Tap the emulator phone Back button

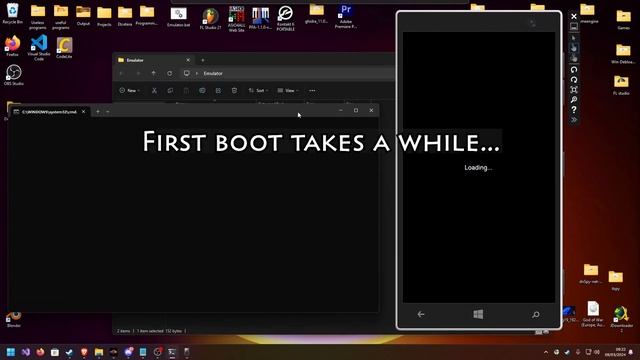pyautogui.click(x=421, y=314)
